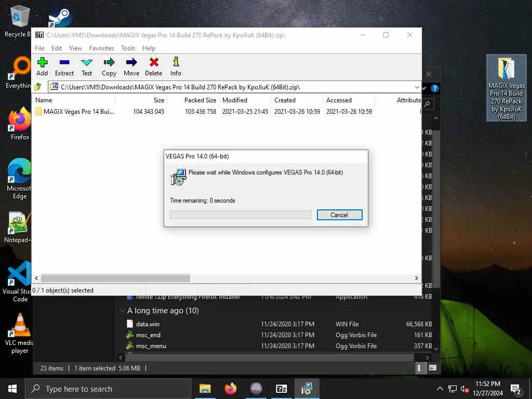Sort by Size column header

tap(141, 100)
